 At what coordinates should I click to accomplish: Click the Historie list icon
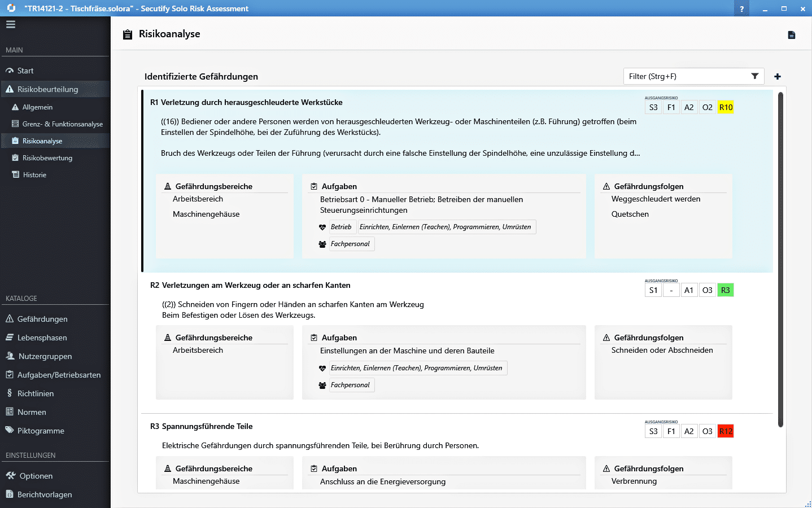point(16,175)
